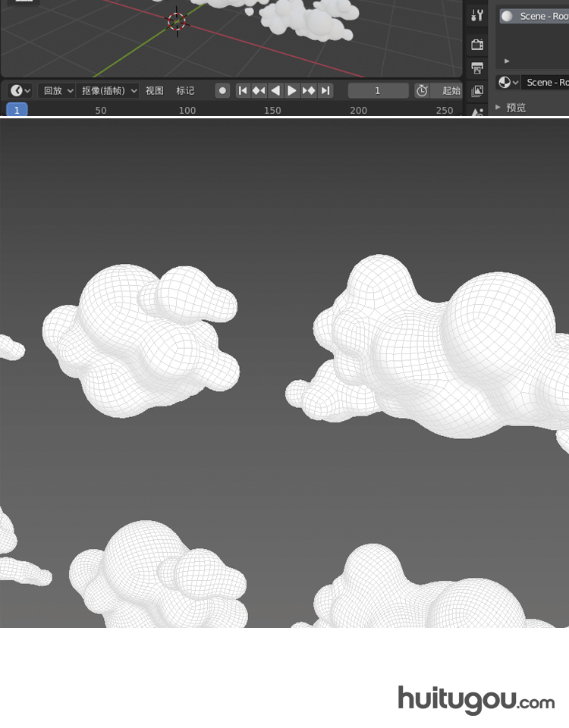Toggle the preview range clock icon

[x=422, y=90]
